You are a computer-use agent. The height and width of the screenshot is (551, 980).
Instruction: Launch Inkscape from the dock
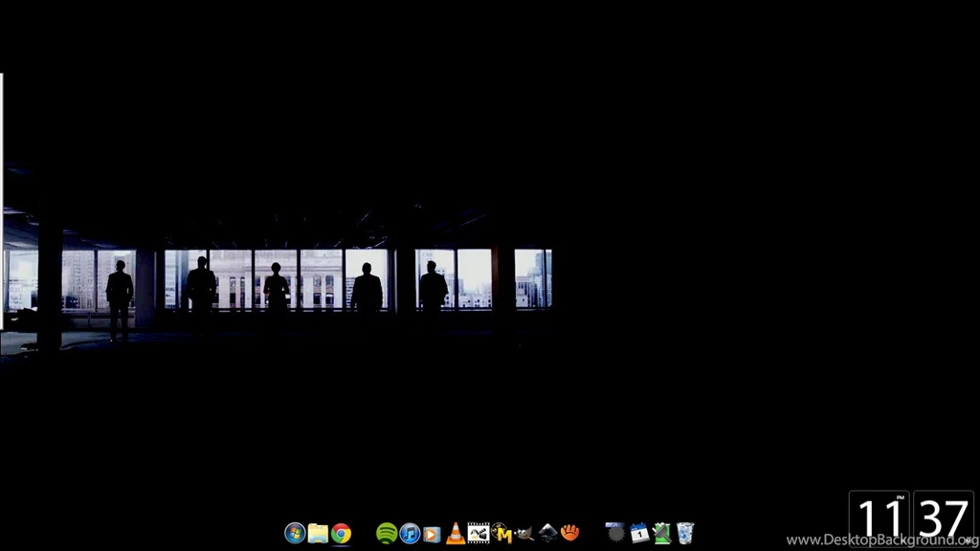coord(547,533)
